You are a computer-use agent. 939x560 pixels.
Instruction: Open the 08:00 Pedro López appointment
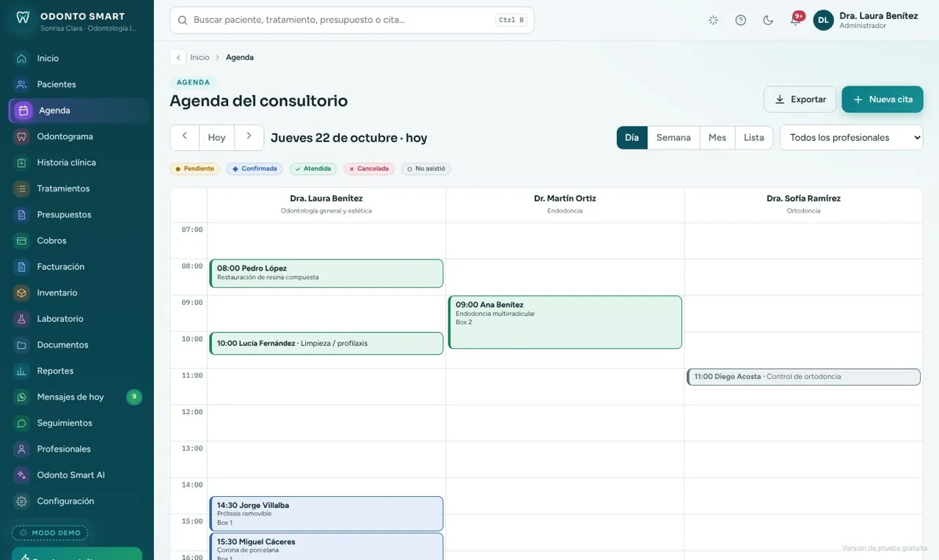tap(326, 273)
